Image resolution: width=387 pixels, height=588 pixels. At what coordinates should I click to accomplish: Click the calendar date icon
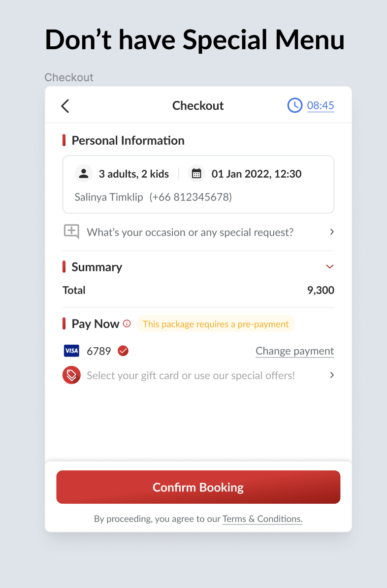pyautogui.click(x=196, y=173)
